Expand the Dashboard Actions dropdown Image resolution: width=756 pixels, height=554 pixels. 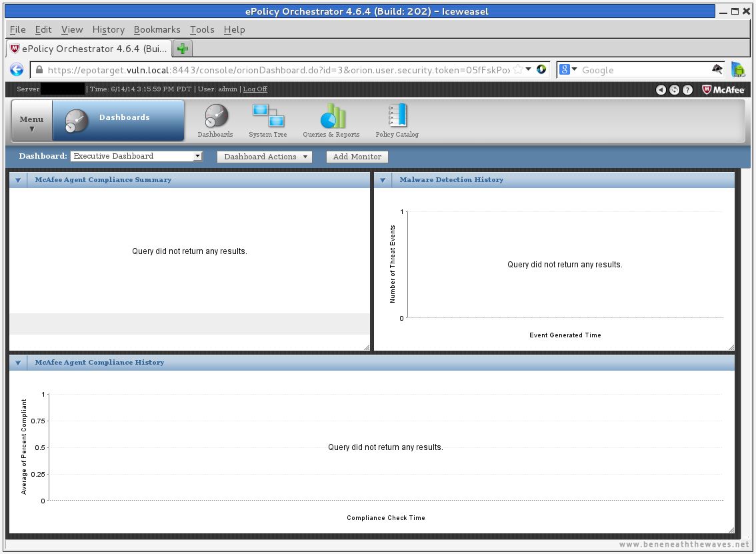coord(265,157)
